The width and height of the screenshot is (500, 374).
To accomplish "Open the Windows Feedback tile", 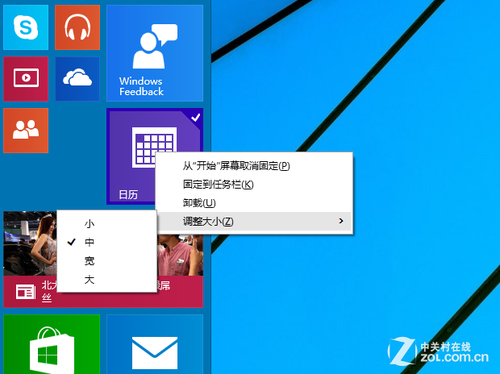I will [155, 53].
